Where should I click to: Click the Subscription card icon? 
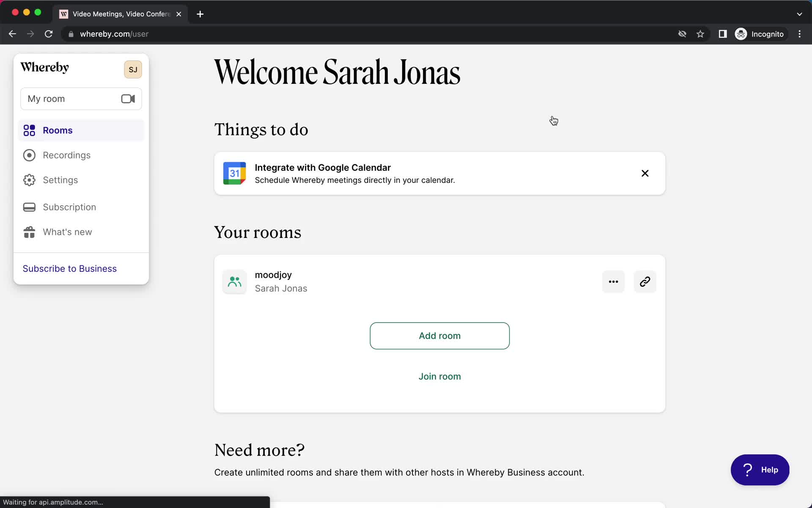click(29, 207)
